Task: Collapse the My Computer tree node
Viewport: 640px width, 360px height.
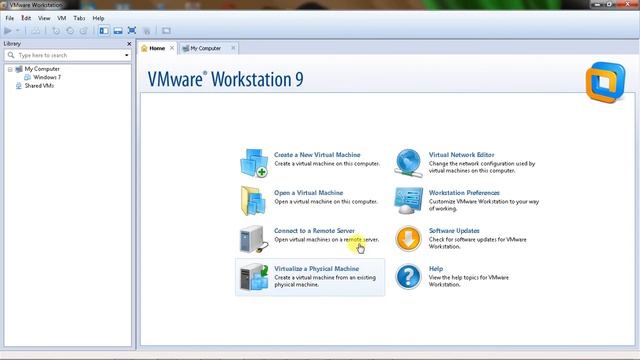Action: (x=10, y=69)
